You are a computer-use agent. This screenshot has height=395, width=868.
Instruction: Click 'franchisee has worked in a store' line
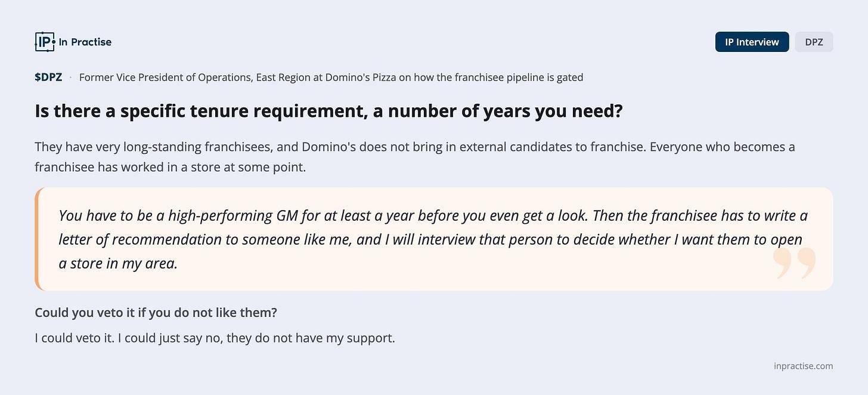[170, 167]
